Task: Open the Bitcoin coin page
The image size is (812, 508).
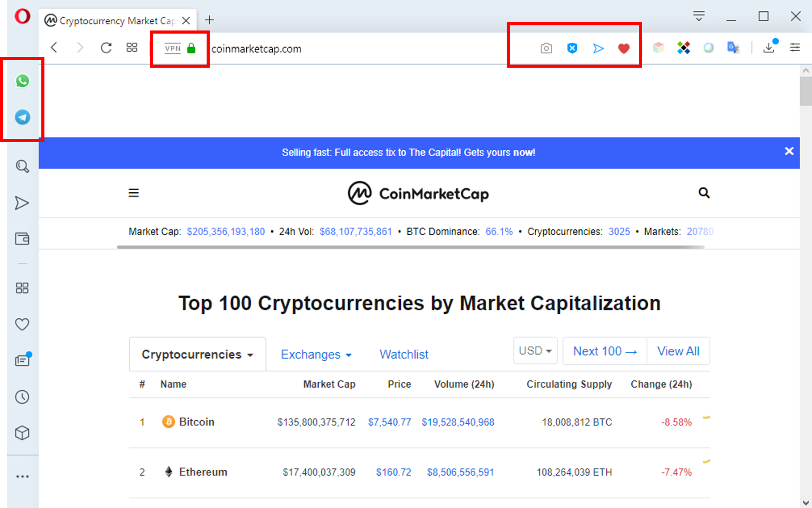Action: point(197,422)
